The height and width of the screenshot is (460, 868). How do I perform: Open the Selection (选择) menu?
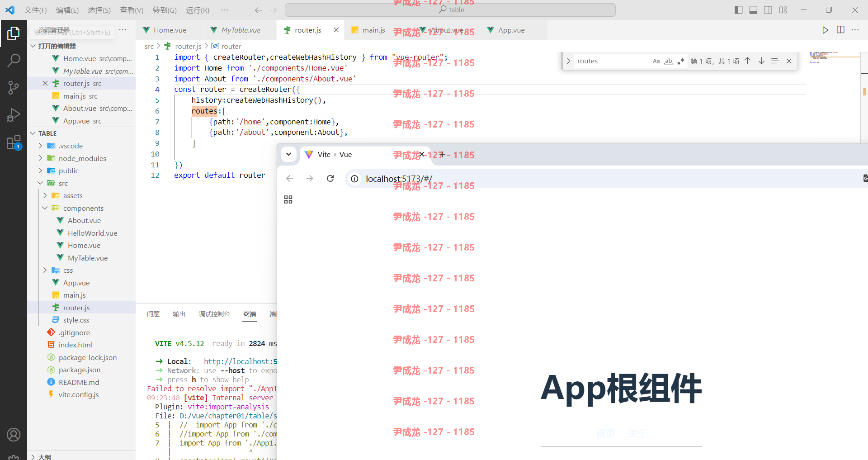pos(99,10)
